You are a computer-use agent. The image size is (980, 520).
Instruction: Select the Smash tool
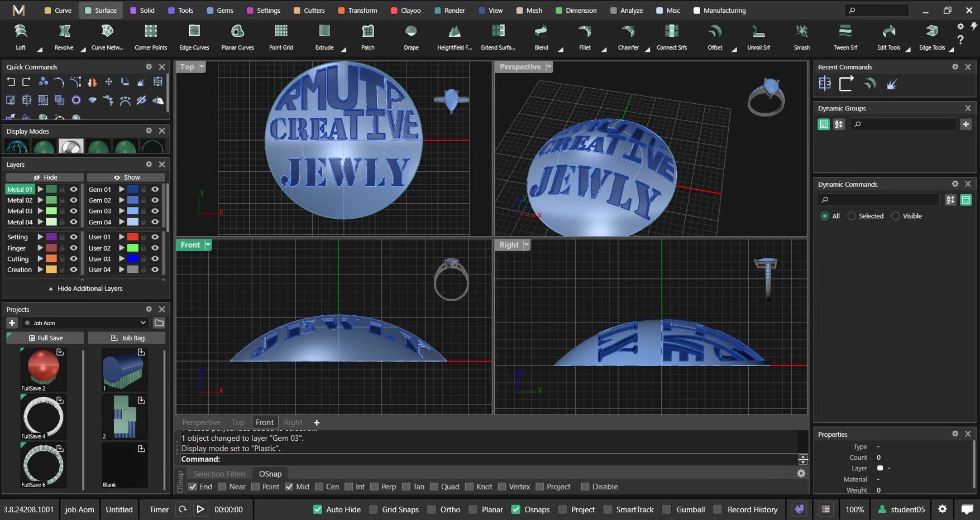802,37
